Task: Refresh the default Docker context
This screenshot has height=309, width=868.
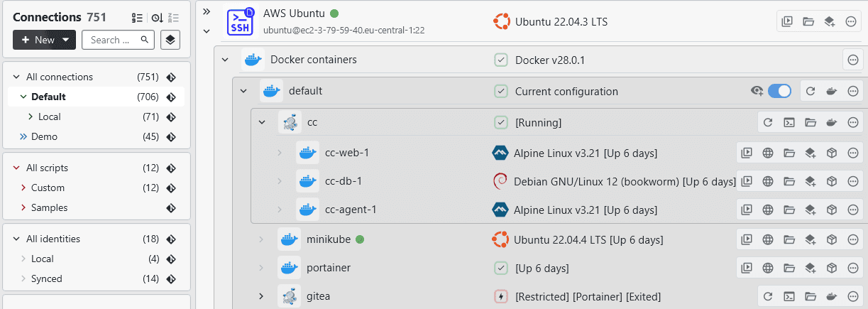Action: (x=811, y=91)
